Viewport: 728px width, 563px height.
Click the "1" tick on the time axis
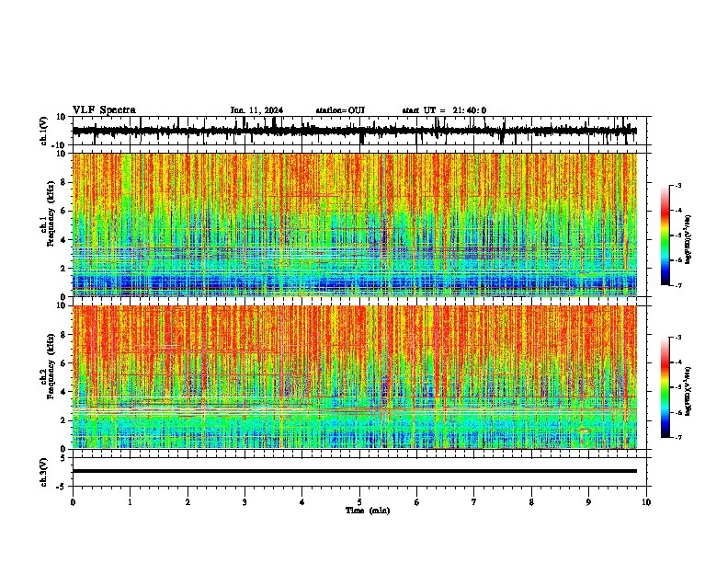130,502
